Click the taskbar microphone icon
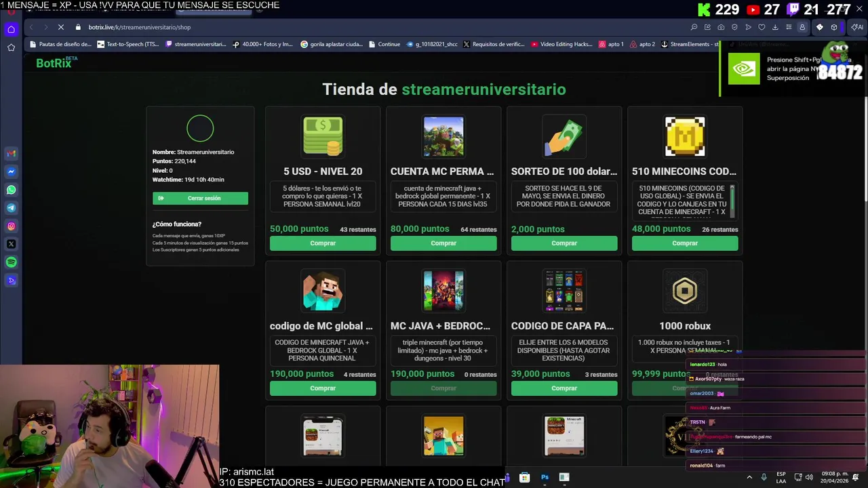 (764, 477)
